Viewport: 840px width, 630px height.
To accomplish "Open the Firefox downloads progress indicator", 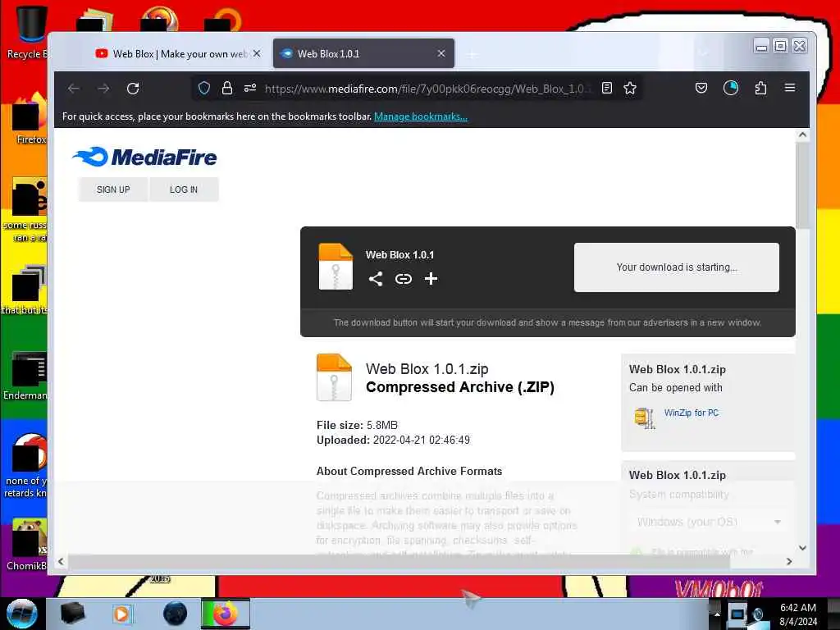I will (731, 88).
